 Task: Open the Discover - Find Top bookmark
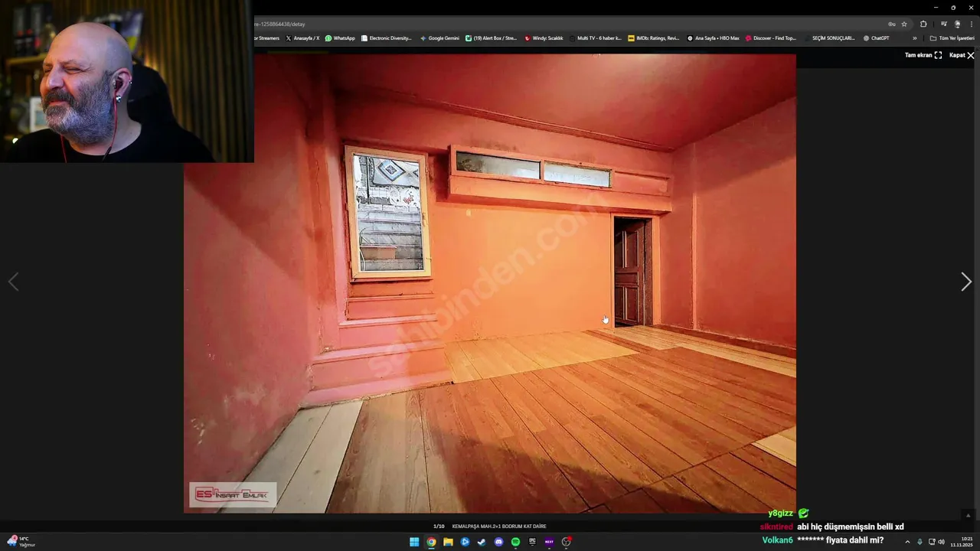click(x=772, y=37)
